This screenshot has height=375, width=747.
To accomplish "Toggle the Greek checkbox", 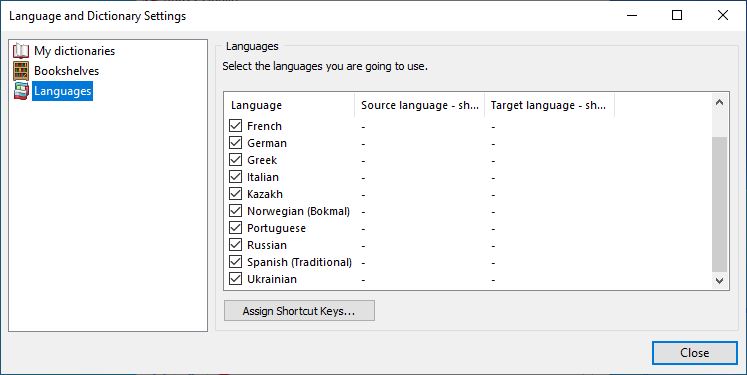I will pos(235,160).
